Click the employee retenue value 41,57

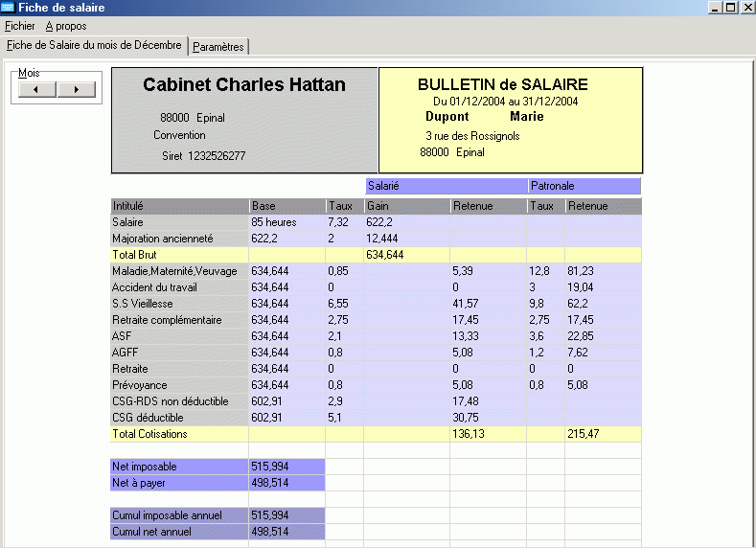[x=489, y=304]
